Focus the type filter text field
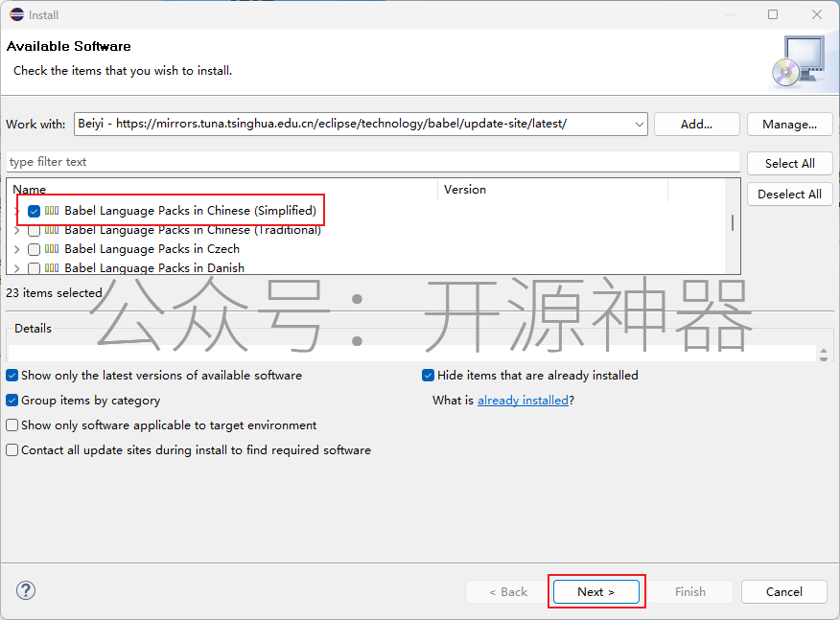Image resolution: width=840 pixels, height=620 pixels. [373, 162]
